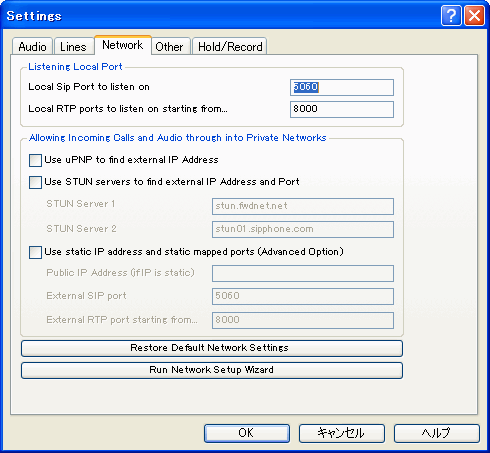
Task: Select the Other tab
Action: (169, 46)
